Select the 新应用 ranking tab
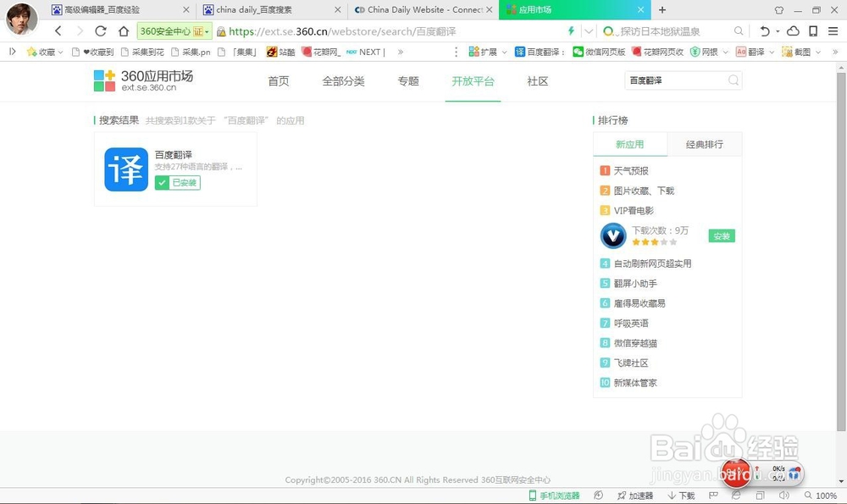This screenshot has height=504, width=847. (x=630, y=144)
